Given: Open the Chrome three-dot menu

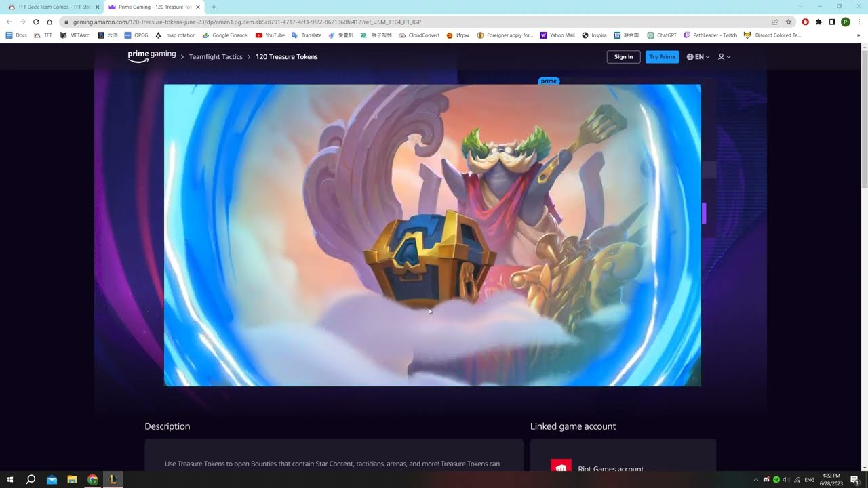Looking at the screenshot, I should (x=859, y=22).
